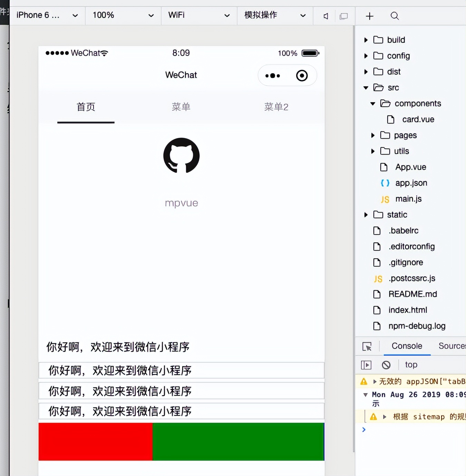Screen dimensions: 466x476
Task: Click the inspect element picker in the Console panel
Action: click(x=367, y=346)
